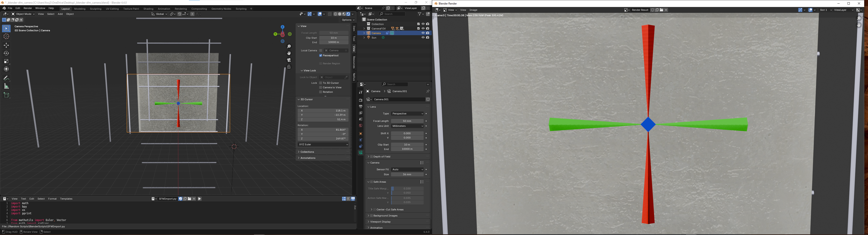Click the Add menu in viewport header
868x235 pixels.
[x=60, y=14]
